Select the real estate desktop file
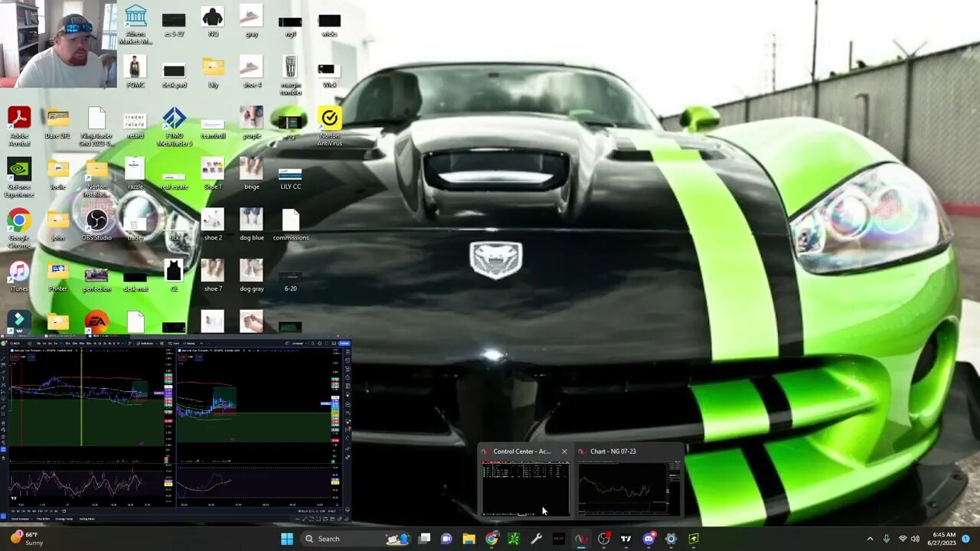Screen dimensions: 980x551 pos(174,180)
